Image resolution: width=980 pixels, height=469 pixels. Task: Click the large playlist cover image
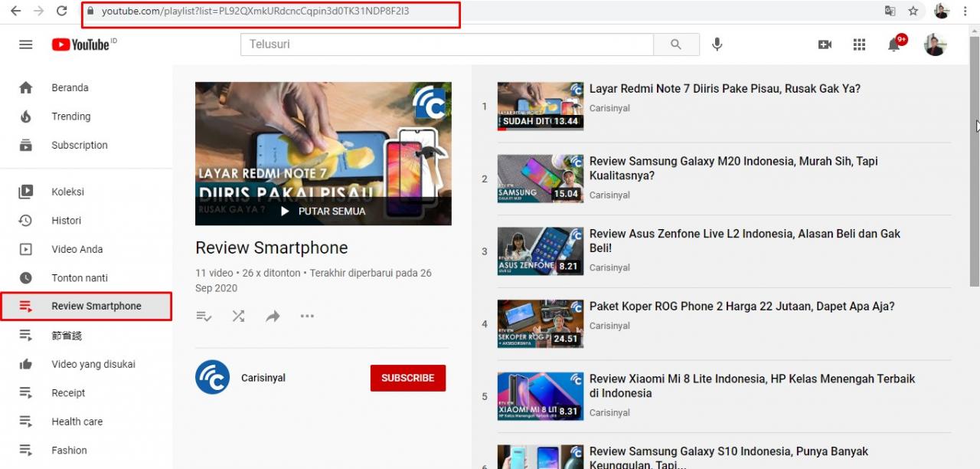tap(323, 153)
